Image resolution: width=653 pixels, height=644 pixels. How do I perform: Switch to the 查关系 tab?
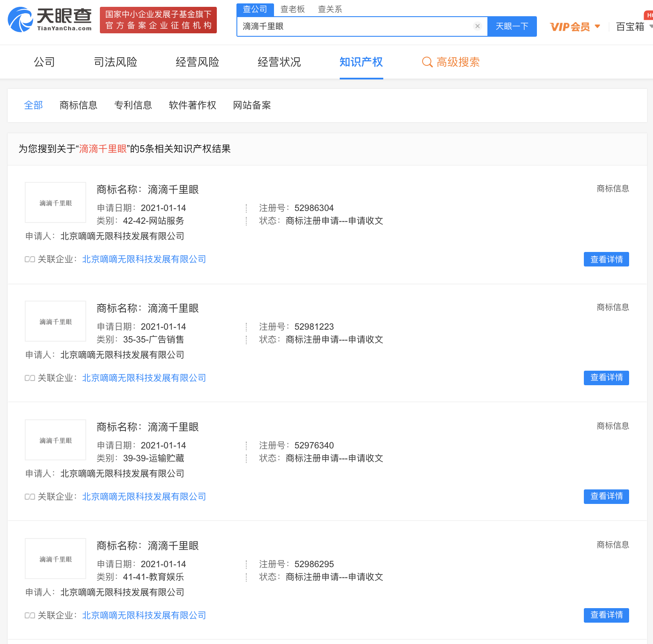click(329, 9)
